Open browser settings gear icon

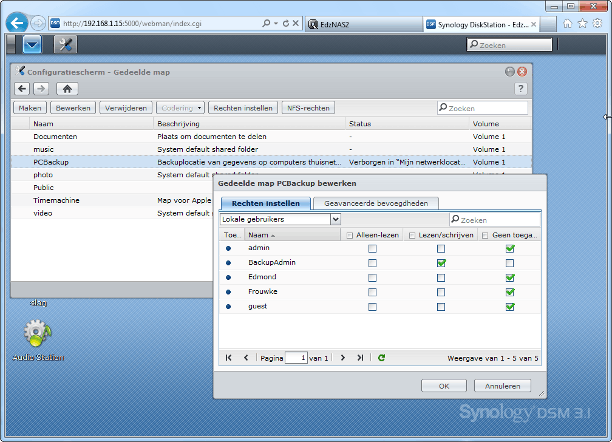pos(598,23)
